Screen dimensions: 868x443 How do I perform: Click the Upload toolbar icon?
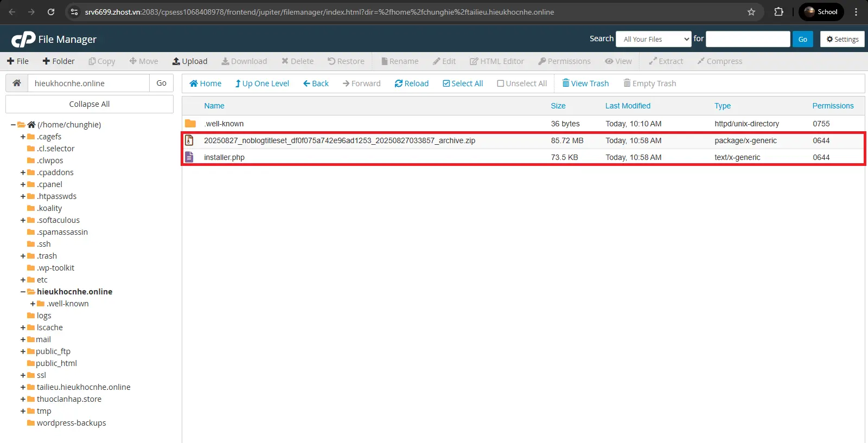click(176, 61)
